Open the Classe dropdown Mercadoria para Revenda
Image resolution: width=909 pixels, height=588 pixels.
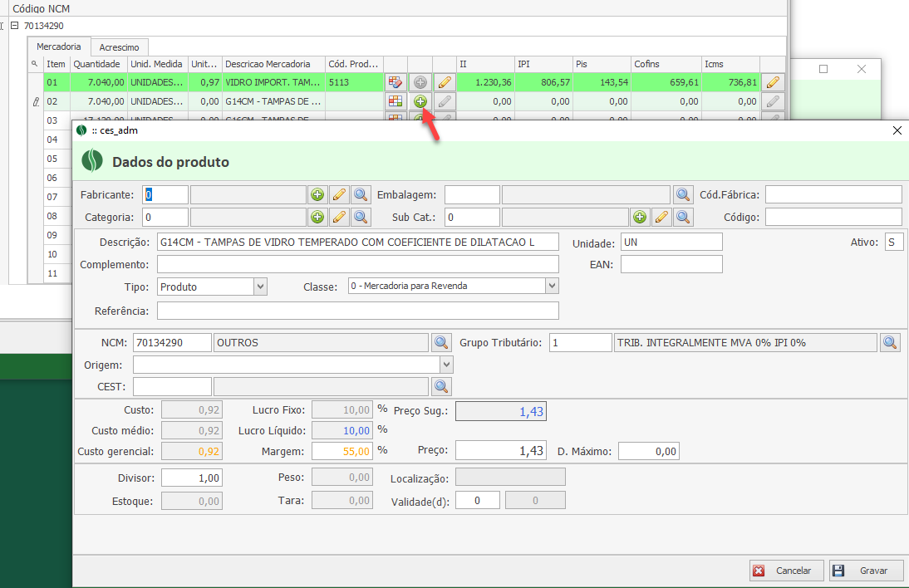[552, 286]
